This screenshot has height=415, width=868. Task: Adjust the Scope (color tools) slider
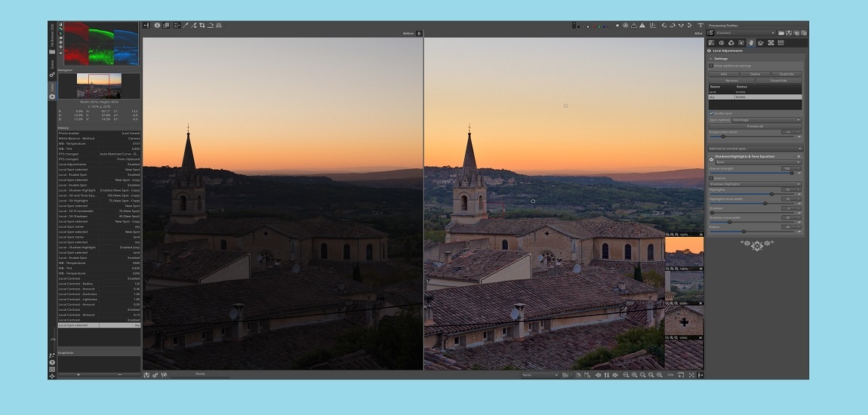(752, 136)
